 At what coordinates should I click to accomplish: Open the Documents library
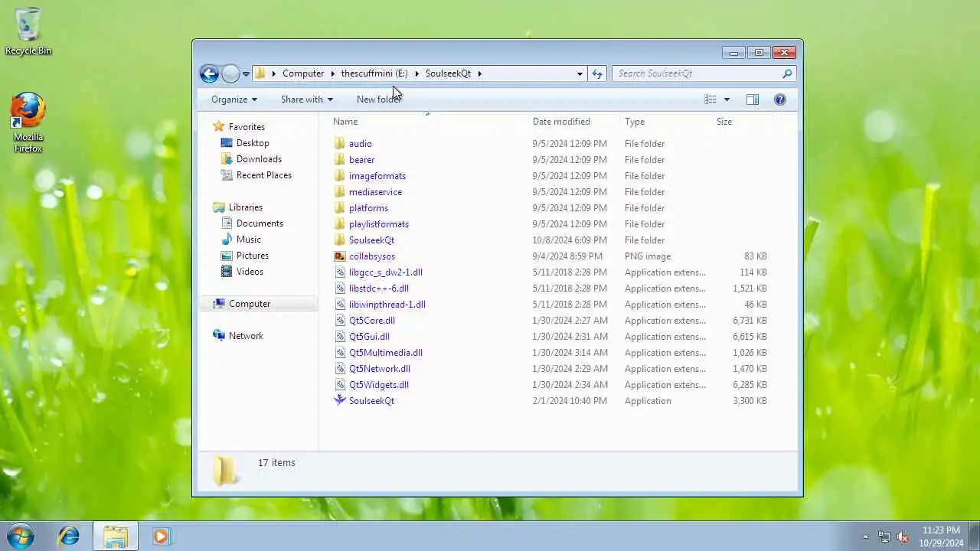(260, 223)
